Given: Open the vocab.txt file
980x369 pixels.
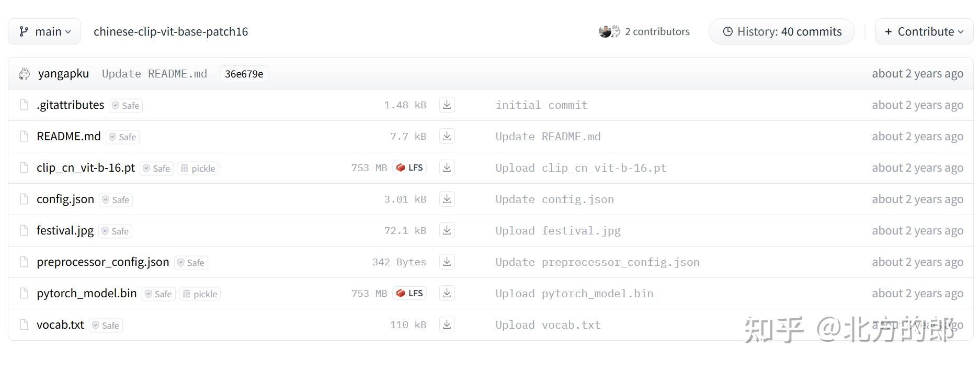Looking at the screenshot, I should tap(60, 325).
